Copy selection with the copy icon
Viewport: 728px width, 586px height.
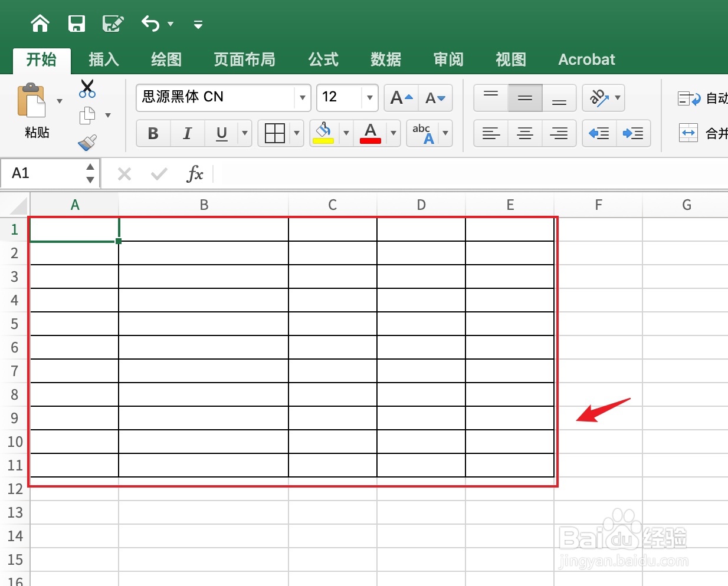[x=87, y=116]
